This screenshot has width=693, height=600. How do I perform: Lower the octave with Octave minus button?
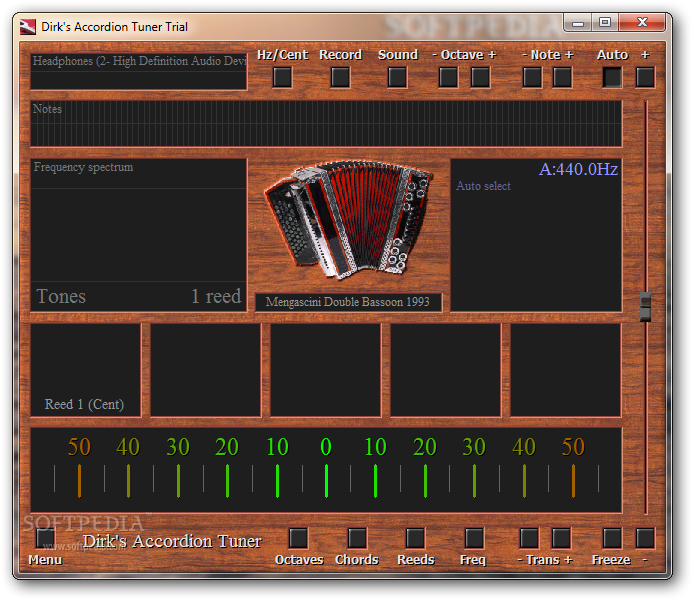[x=448, y=77]
